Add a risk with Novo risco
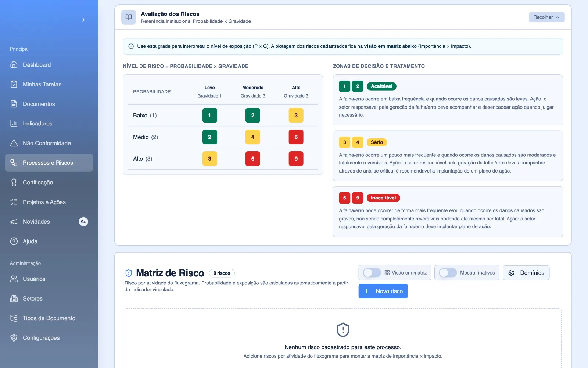The height and width of the screenshot is (368, 588). click(383, 291)
